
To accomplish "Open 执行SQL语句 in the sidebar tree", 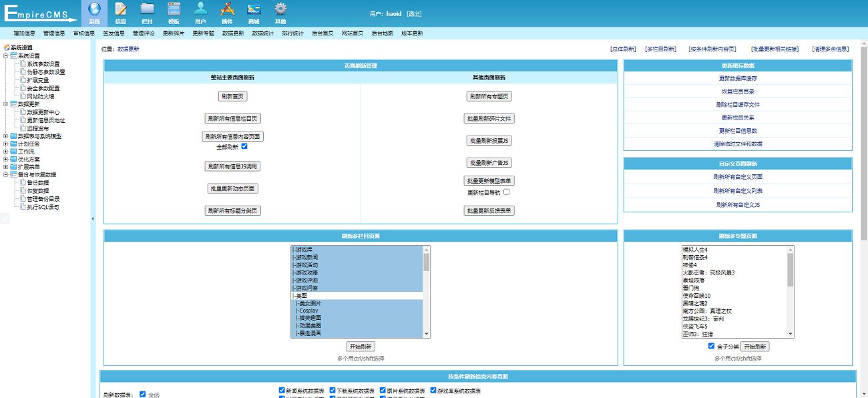I will coord(43,207).
